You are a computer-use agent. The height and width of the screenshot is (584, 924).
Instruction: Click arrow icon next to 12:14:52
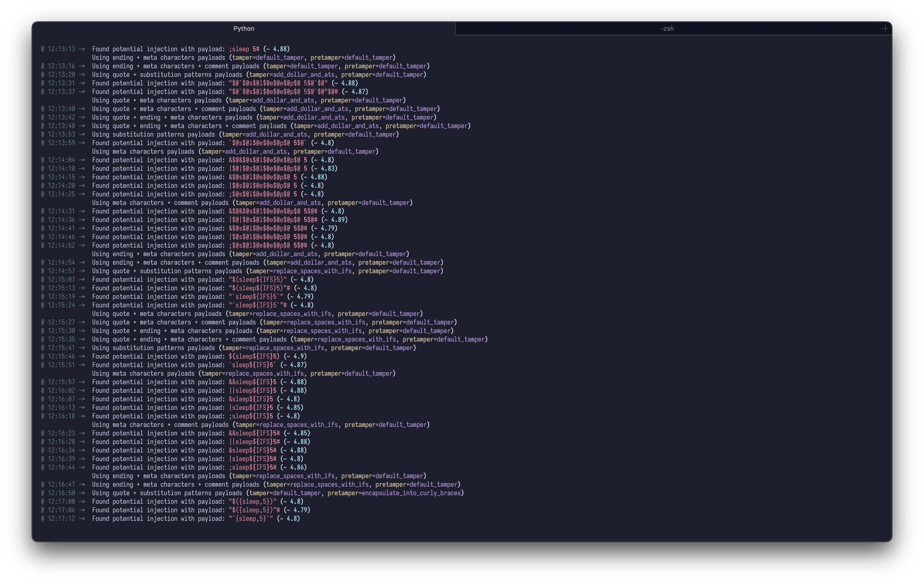coord(82,246)
